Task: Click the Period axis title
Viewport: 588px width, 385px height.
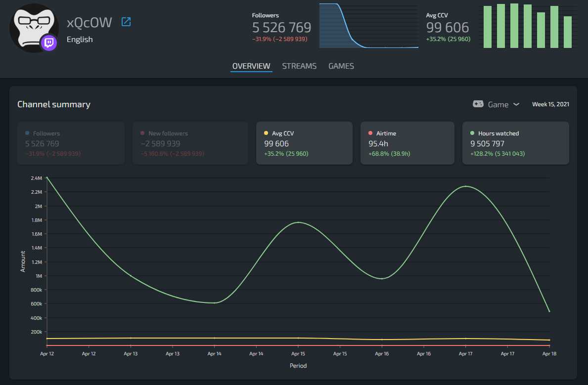Action: click(x=298, y=366)
